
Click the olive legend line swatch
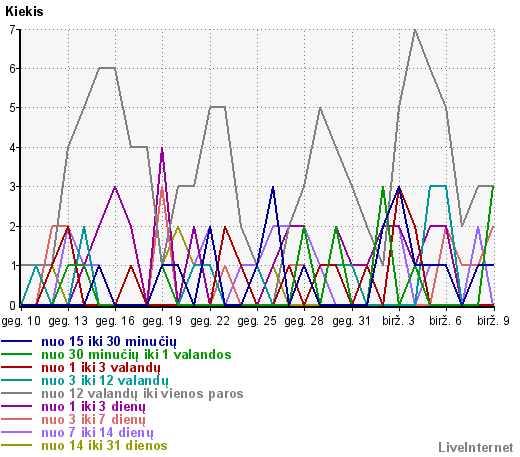tap(17, 445)
